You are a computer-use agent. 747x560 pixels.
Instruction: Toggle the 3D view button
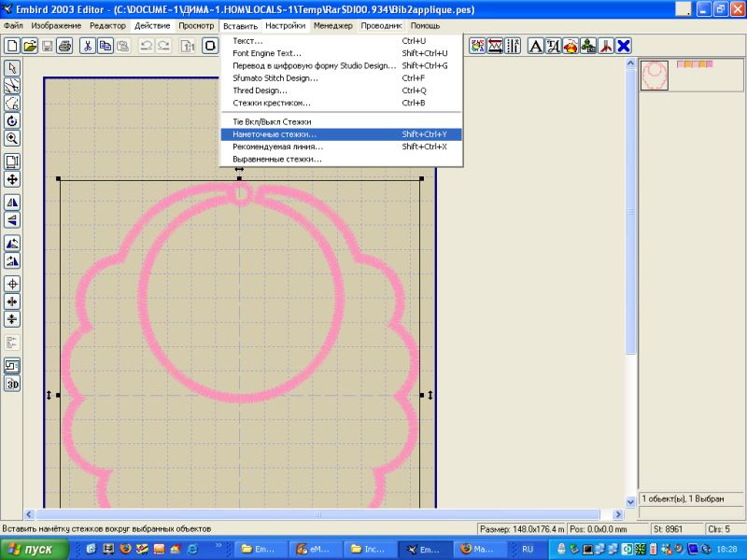[x=12, y=384]
